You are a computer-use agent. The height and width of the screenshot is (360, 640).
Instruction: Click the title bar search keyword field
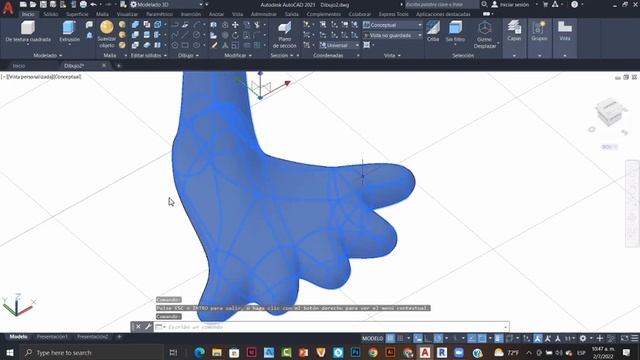click(442, 4)
